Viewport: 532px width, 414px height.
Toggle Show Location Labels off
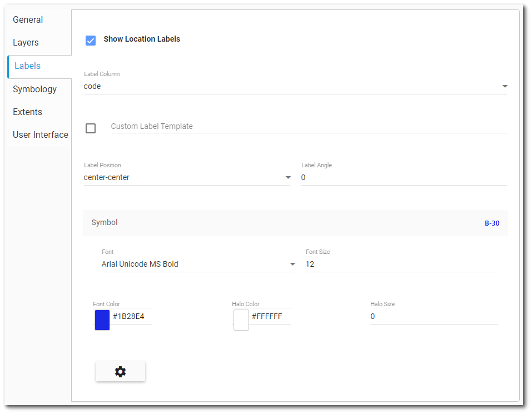90,40
